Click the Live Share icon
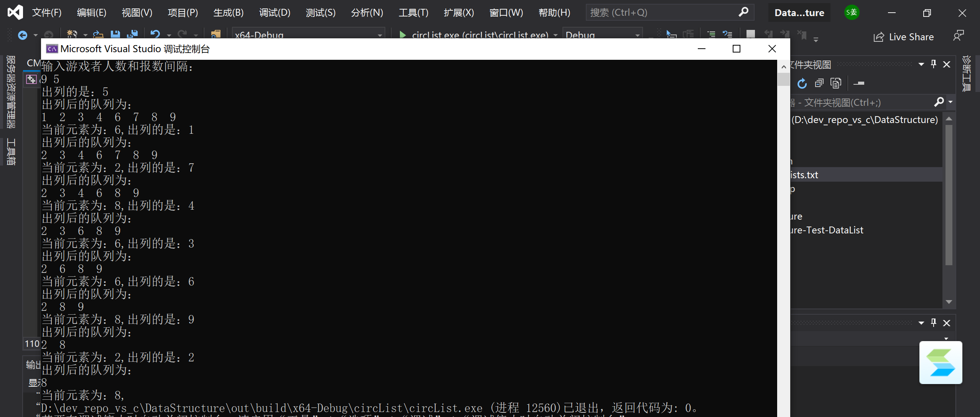The height and width of the screenshot is (417, 980). click(878, 37)
